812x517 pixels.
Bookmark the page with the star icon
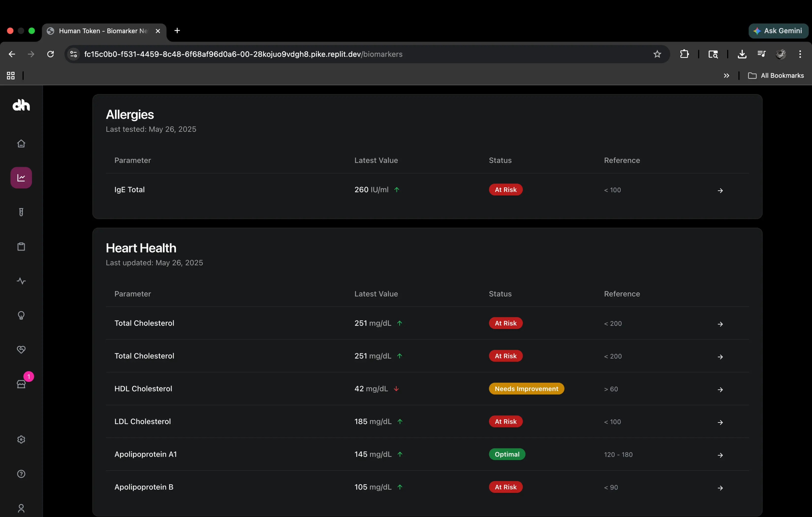[x=657, y=54]
